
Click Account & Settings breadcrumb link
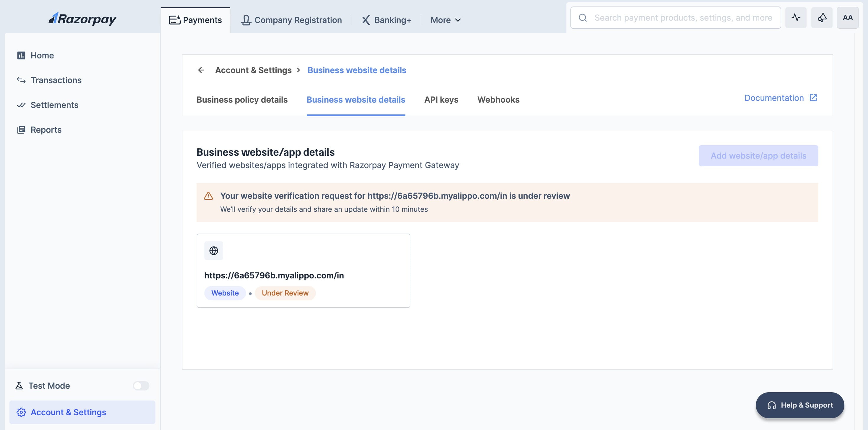point(253,70)
